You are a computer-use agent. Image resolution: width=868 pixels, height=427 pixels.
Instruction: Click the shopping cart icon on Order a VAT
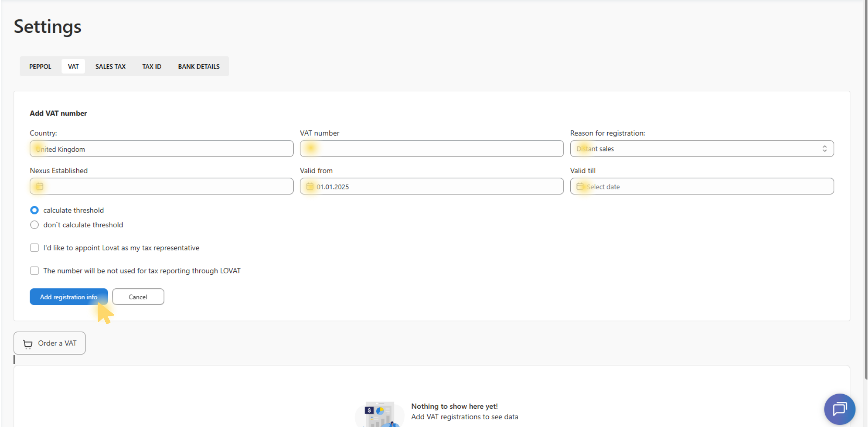click(x=28, y=344)
